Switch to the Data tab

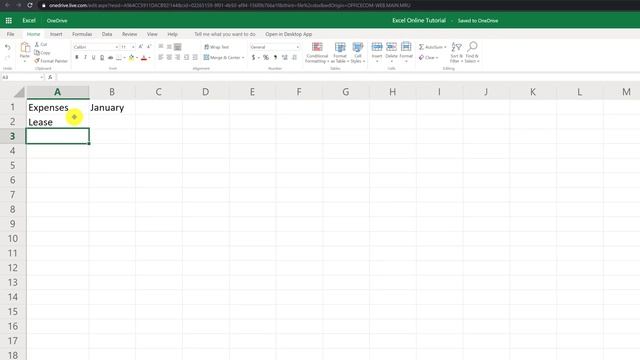(107, 34)
